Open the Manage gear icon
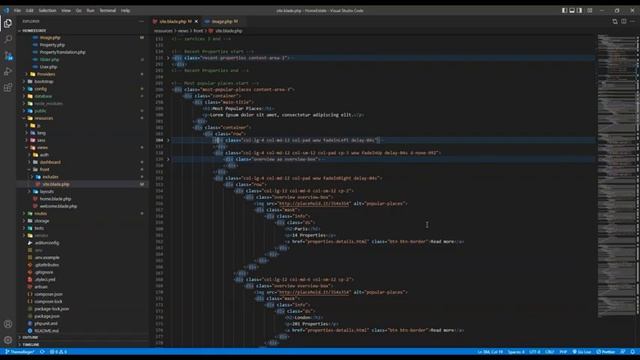 pos(8,340)
